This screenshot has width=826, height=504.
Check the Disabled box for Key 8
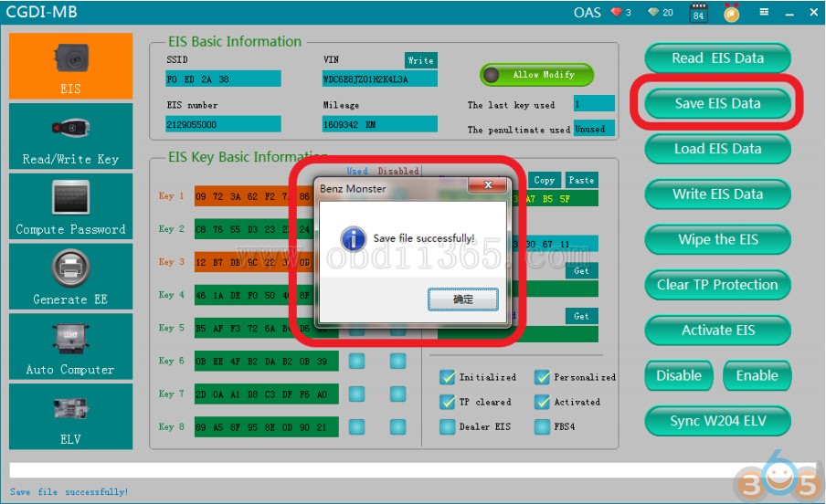(397, 426)
